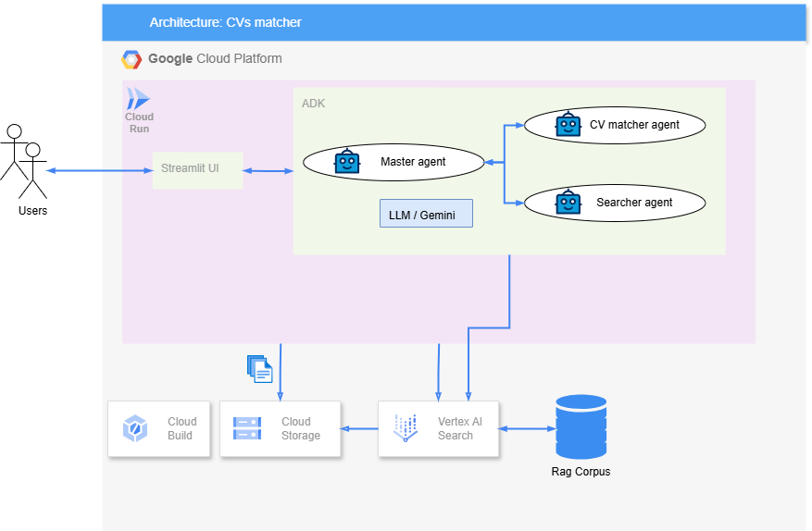The image size is (812, 531).
Task: Click the Cloud Run label text
Action: pyautogui.click(x=139, y=123)
